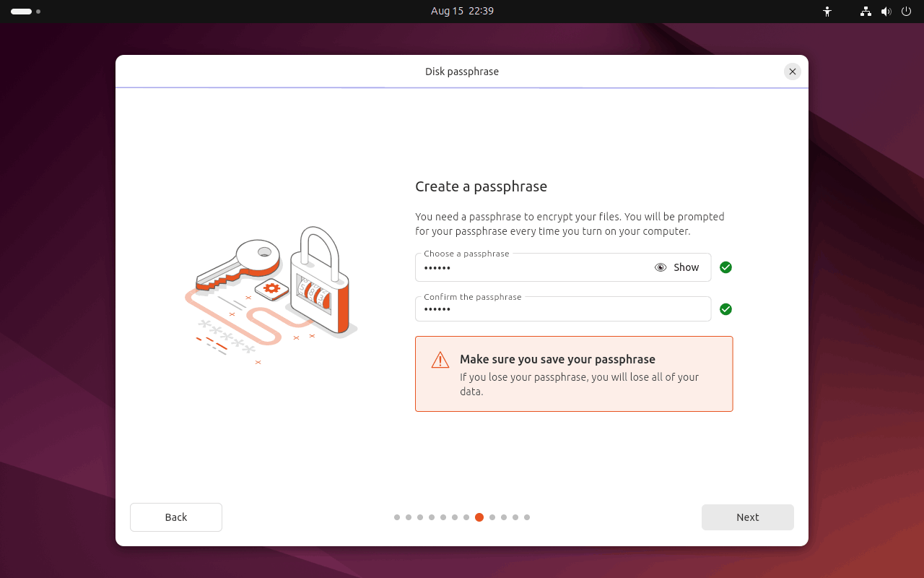Click green checkmark beside Choose a passphrase
The image size is (924, 578).
pos(725,267)
